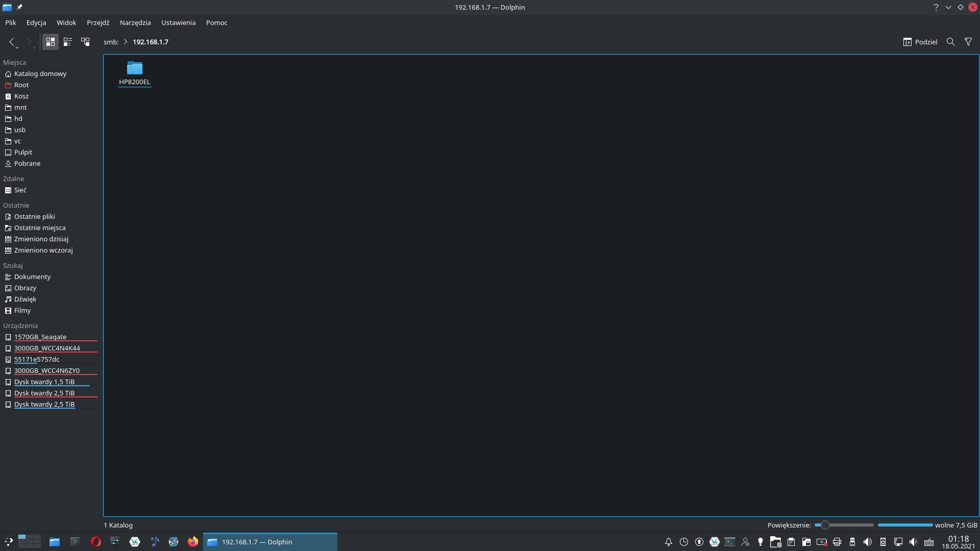Switch to Compact view mode
Viewport: 980px width, 551px height.
68,42
